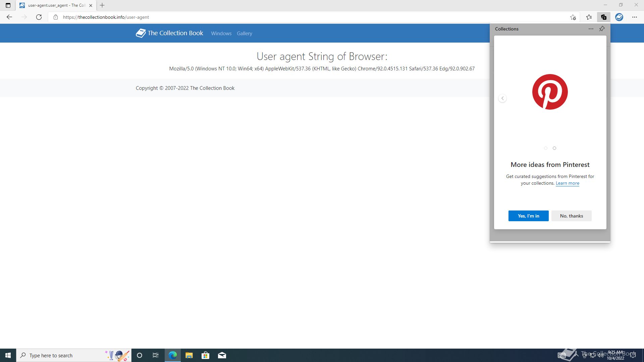Open vertical tabs menu icon

8,5
